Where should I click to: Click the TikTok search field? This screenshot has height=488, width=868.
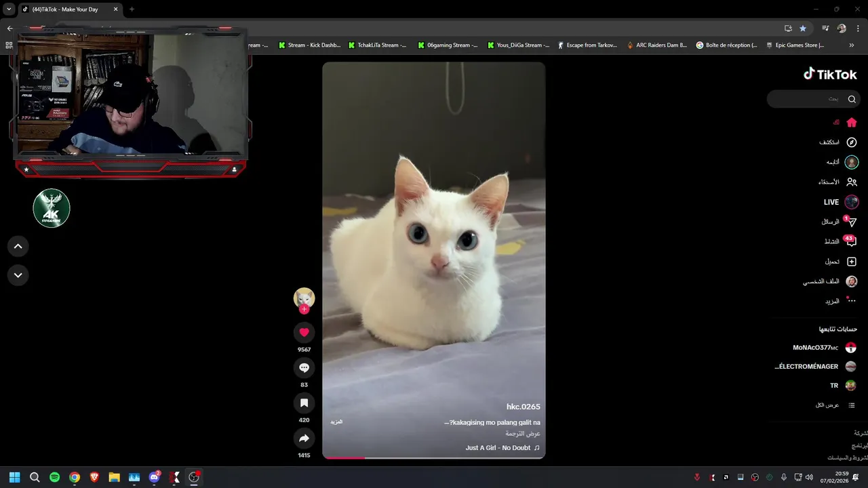click(814, 99)
